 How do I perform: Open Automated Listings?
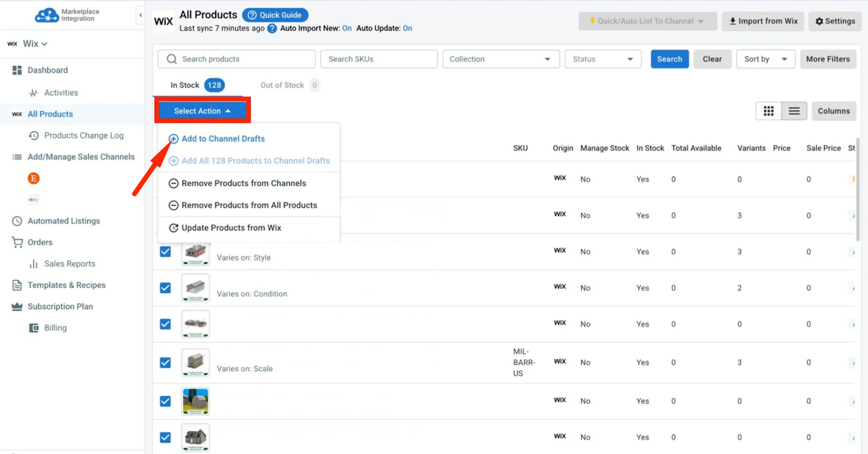pyautogui.click(x=64, y=221)
